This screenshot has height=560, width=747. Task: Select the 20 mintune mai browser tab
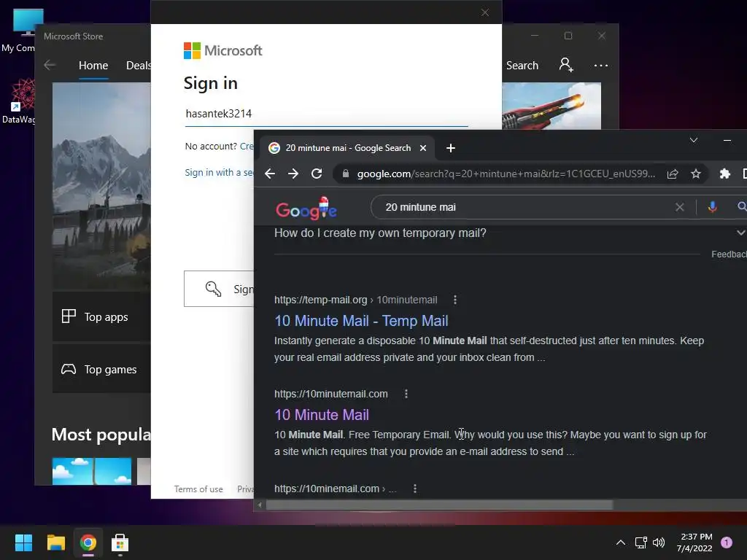point(348,148)
